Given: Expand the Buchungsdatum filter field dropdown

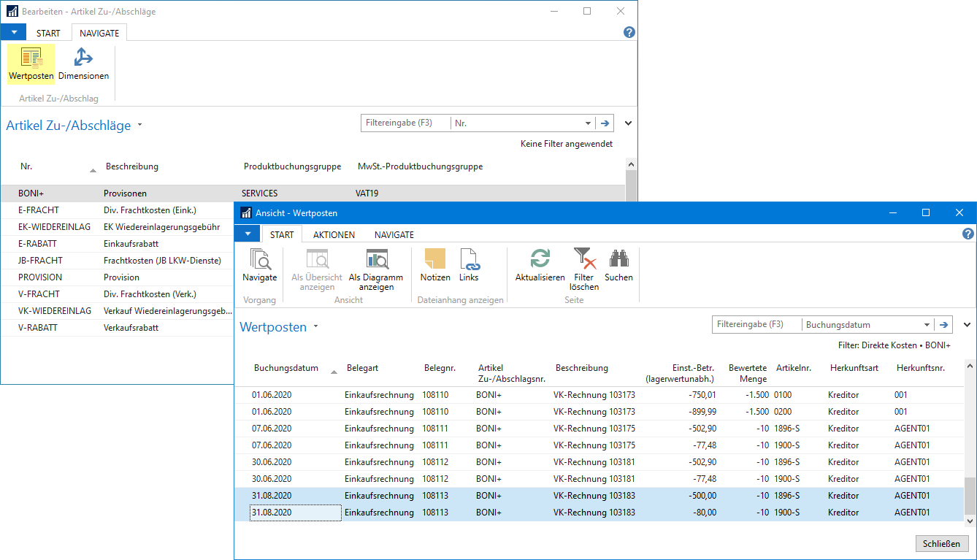Looking at the screenshot, I should [x=927, y=325].
